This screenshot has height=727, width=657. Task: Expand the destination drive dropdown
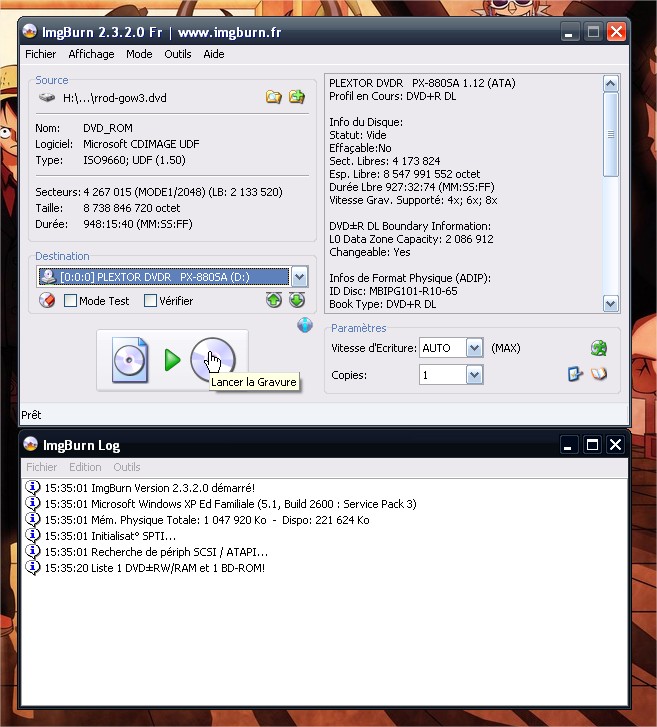[x=300, y=277]
